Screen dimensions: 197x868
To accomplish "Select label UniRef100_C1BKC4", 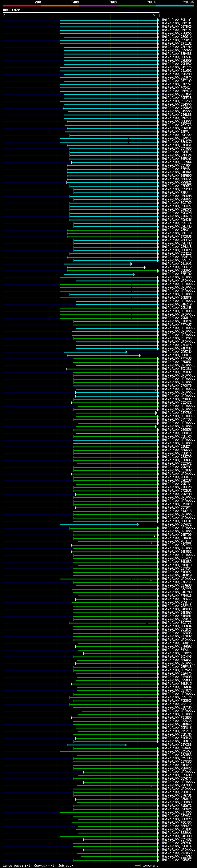I will pyautogui.click(x=176, y=321).
